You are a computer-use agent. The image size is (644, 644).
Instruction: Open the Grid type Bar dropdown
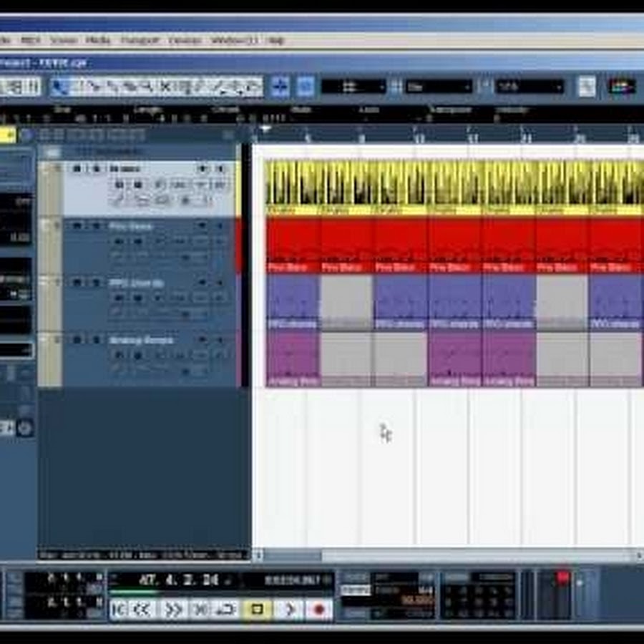click(x=439, y=87)
